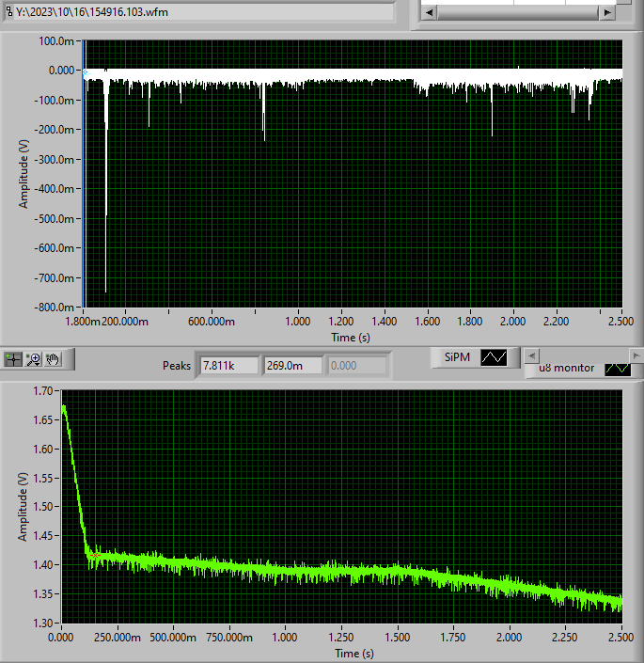The width and height of the screenshot is (644, 663).
Task: Open the file path browse icon
Action: 9,12
